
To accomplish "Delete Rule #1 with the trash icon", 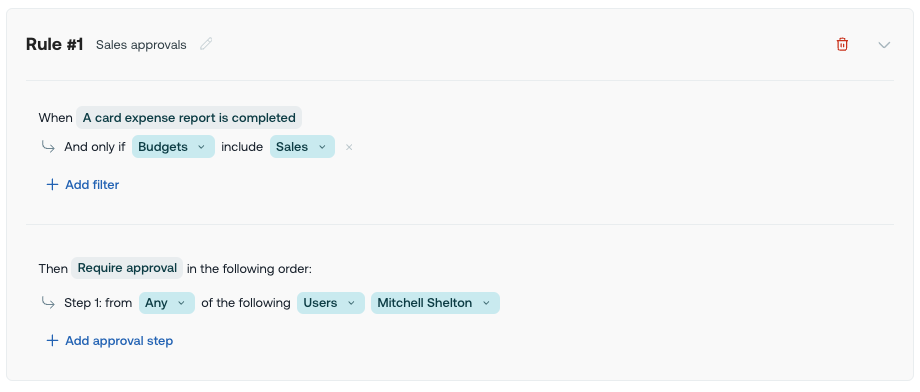I will coord(842,44).
